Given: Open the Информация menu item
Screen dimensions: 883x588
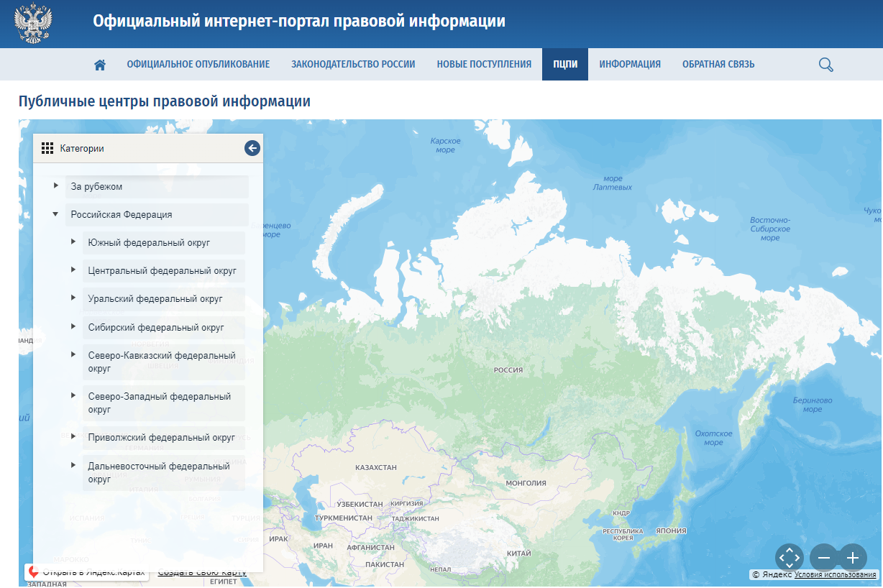Looking at the screenshot, I should 630,65.
